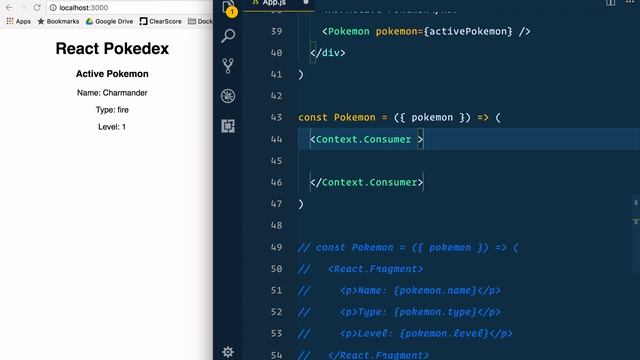Open the Source Control branch icon

[228, 66]
